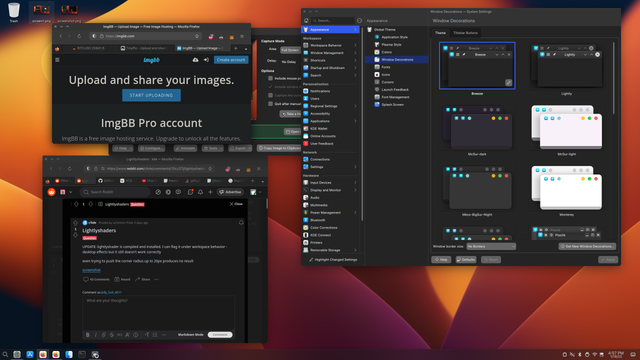The width and height of the screenshot is (640, 360).
Task: Toggle Quit after manual save checkbox
Action: coord(271,104)
